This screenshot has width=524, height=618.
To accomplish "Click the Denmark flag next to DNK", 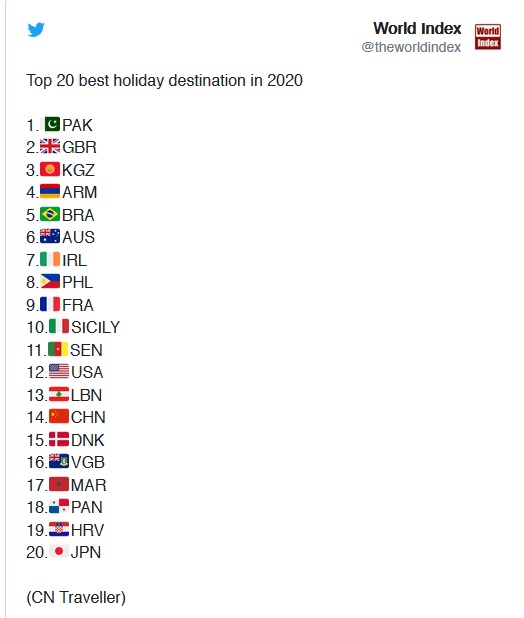I will [x=59, y=439].
